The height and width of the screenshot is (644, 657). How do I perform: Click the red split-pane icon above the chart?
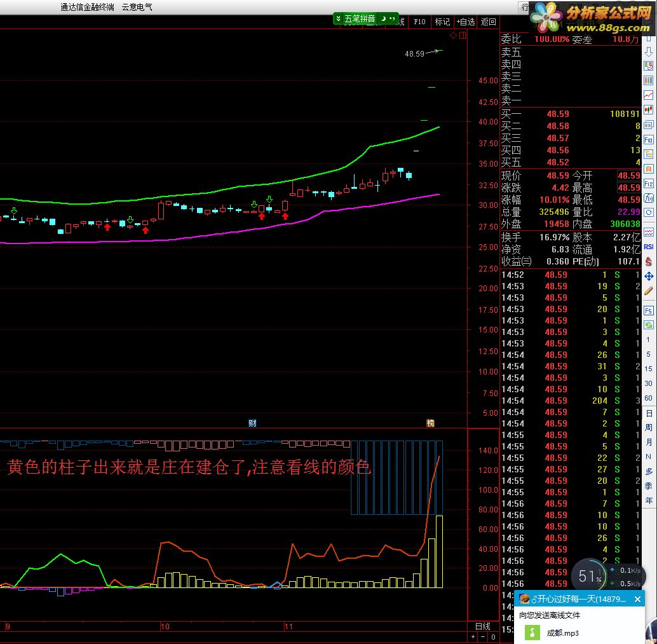(x=463, y=36)
